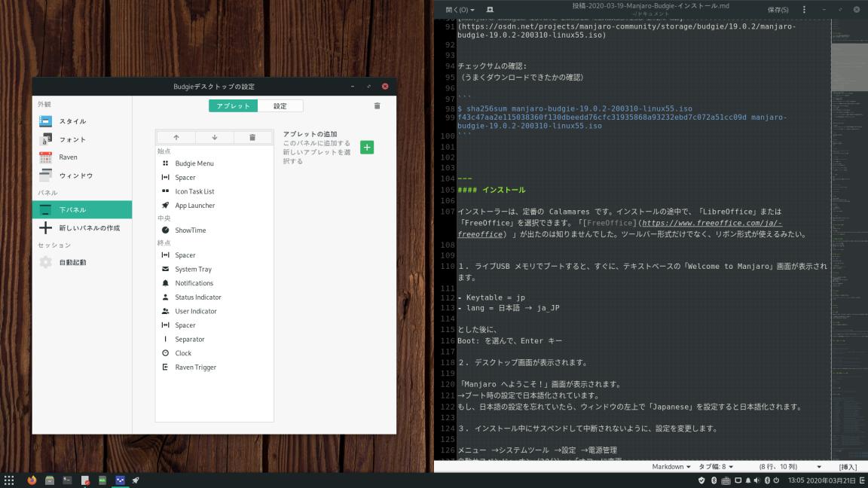868x488 pixels.
Task: Select the Budgie Menu applet row
Action: 214,163
